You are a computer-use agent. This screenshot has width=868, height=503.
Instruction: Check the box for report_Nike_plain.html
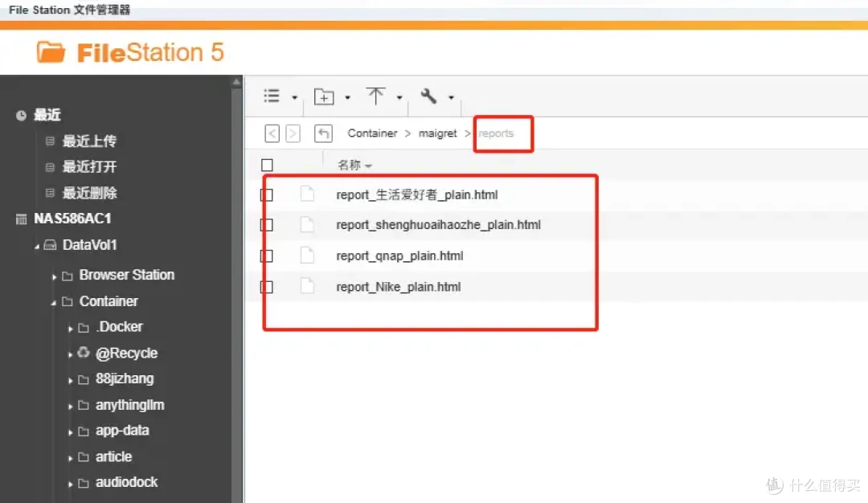click(267, 287)
